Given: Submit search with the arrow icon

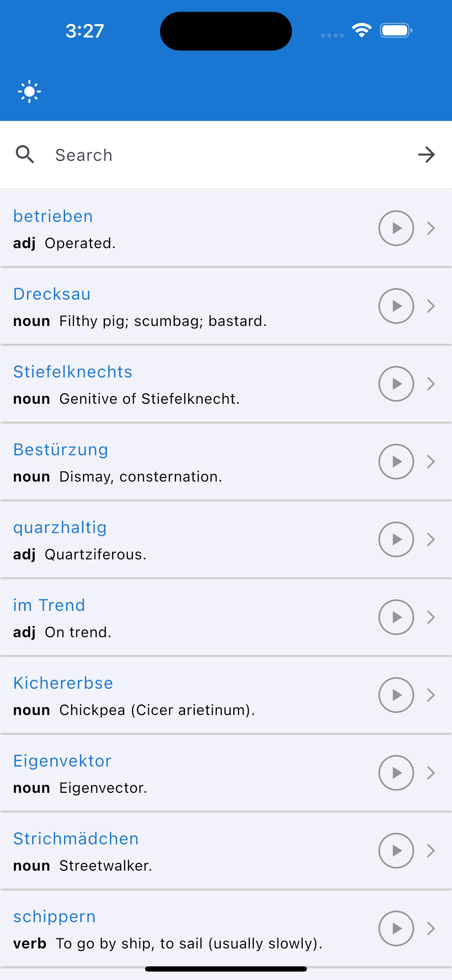Looking at the screenshot, I should (426, 155).
